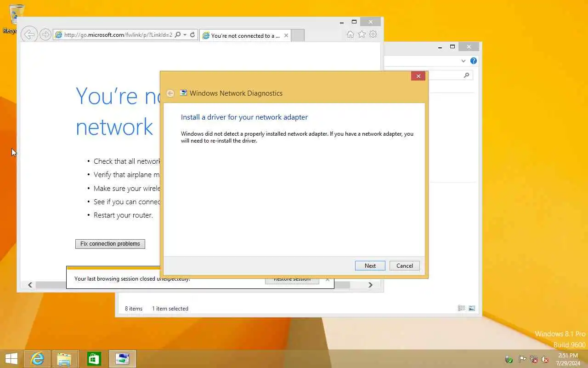Open the Internet Explorer Home page icon

(351, 34)
